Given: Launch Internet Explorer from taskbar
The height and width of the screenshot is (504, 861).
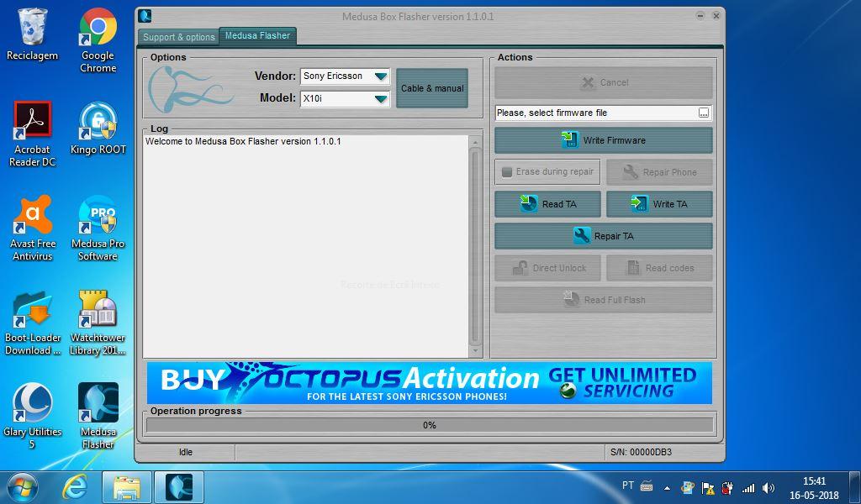Looking at the screenshot, I should point(74,487).
